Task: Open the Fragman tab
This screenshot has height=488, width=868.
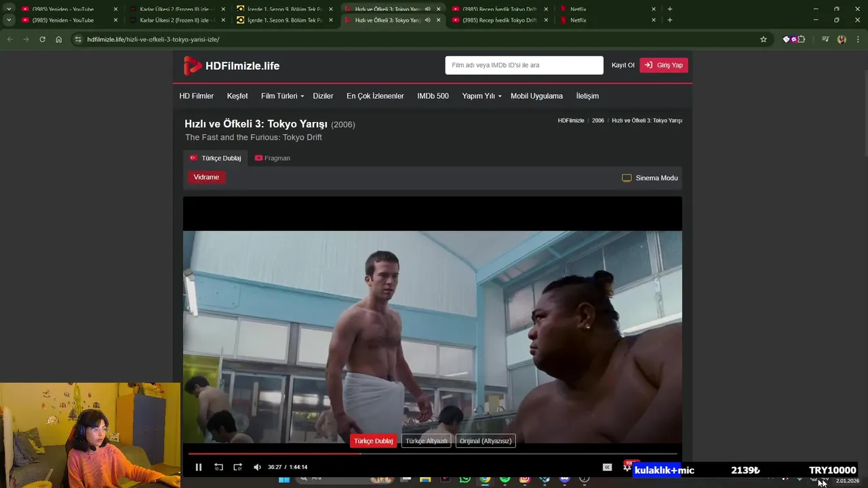Action: coord(272,158)
